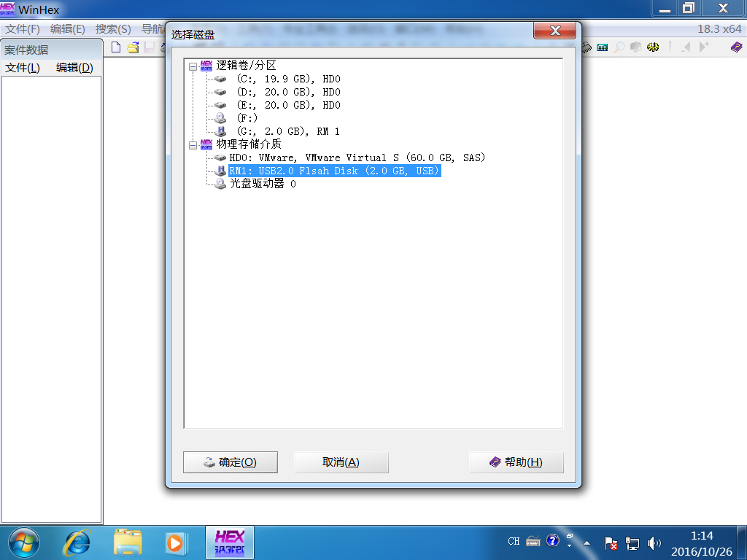
Task: Click the drive icon beside C: volume
Action: [x=220, y=79]
